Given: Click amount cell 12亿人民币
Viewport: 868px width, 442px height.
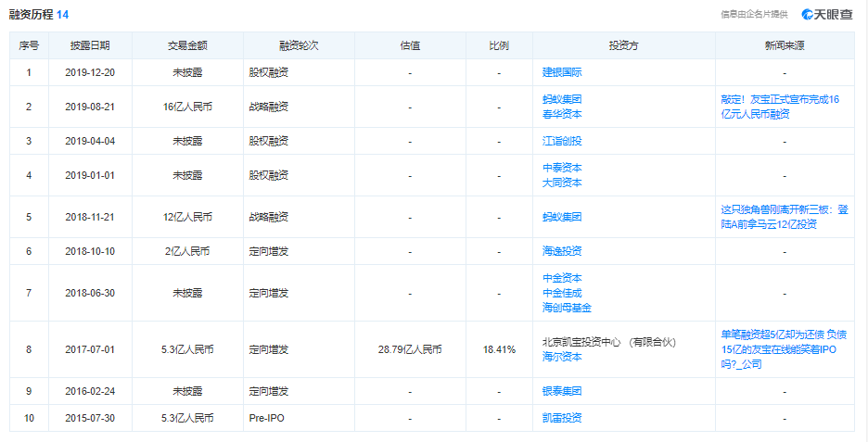Looking at the screenshot, I should [187, 217].
